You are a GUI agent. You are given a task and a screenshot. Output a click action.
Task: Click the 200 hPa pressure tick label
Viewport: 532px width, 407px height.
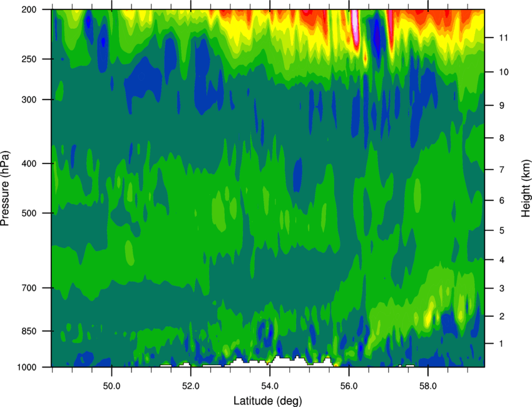tap(29, 9)
